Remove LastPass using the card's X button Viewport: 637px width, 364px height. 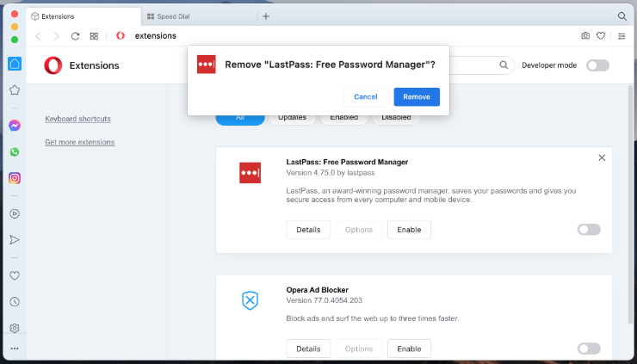tap(602, 157)
